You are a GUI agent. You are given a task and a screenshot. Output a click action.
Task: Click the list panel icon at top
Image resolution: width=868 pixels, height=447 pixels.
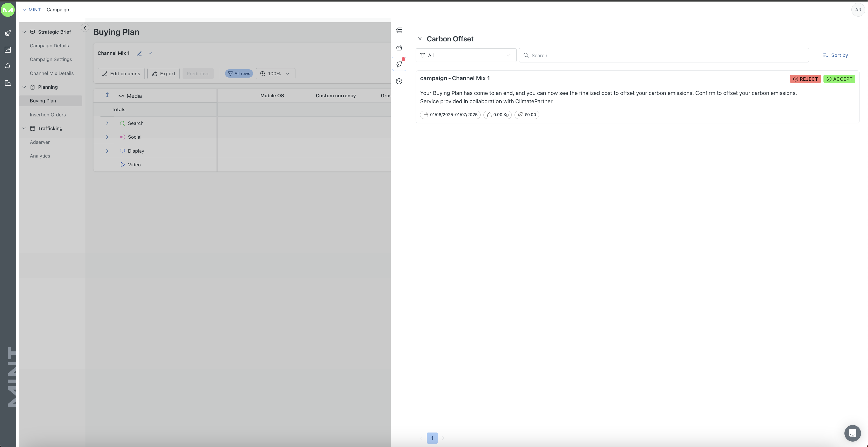click(x=399, y=31)
